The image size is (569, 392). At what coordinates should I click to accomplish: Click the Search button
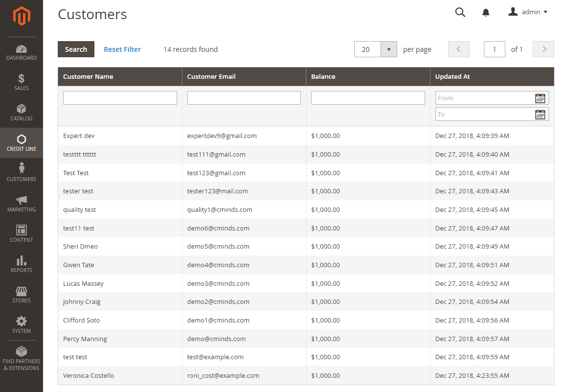76,49
